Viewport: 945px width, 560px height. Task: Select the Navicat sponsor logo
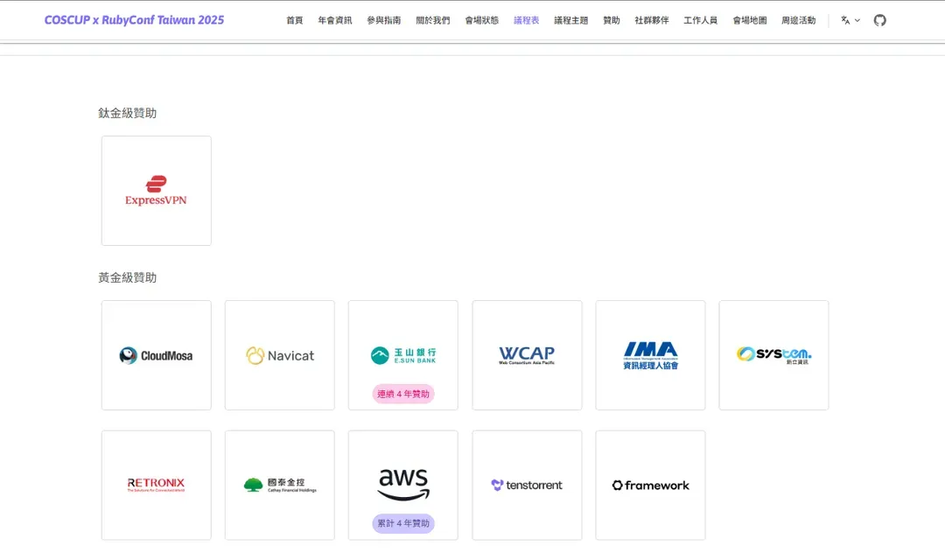[x=280, y=355]
